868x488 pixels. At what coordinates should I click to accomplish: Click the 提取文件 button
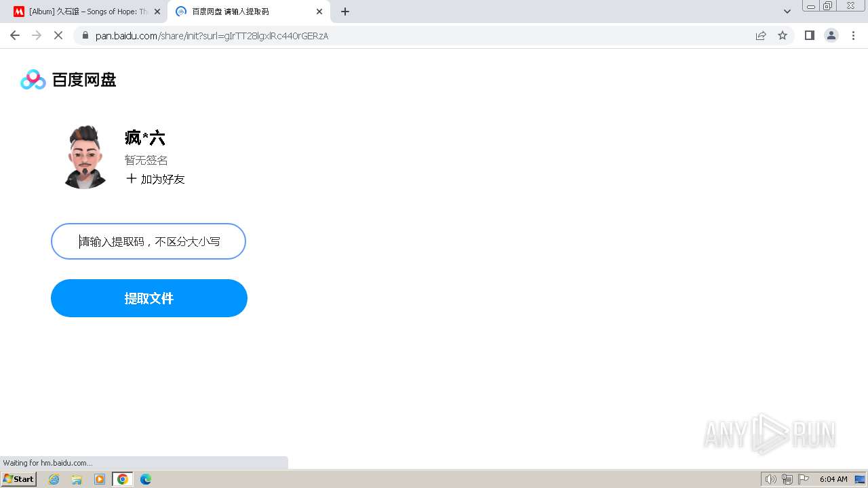(149, 298)
